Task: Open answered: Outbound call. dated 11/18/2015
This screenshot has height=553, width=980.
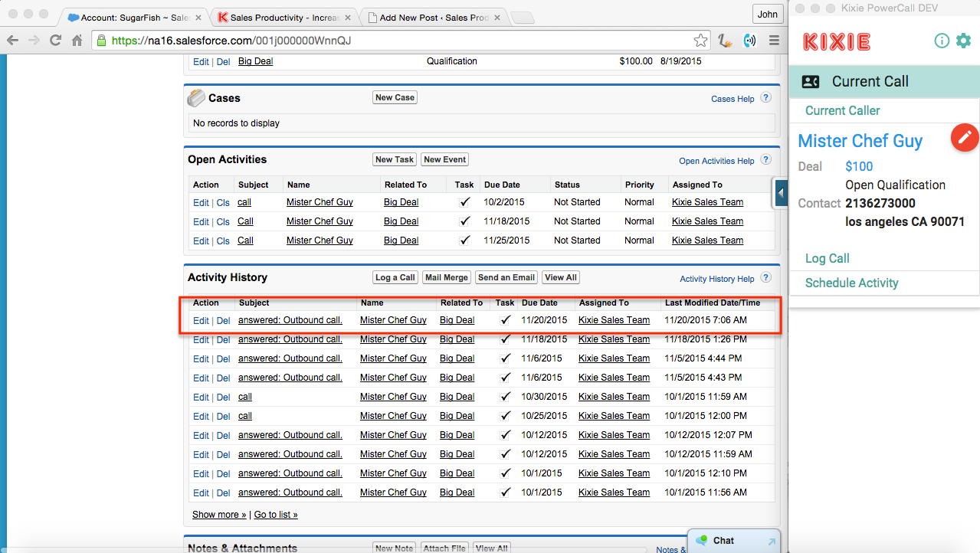Action: [x=290, y=339]
